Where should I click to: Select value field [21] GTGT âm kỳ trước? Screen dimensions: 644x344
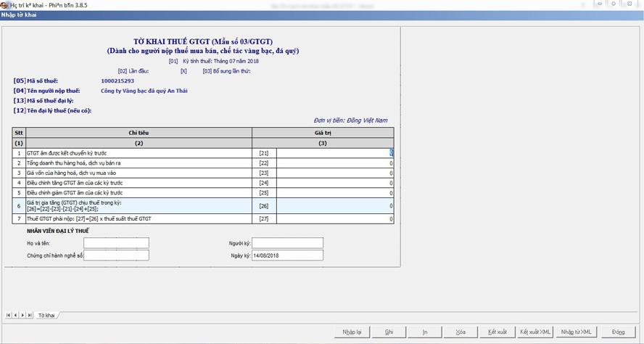(334, 153)
